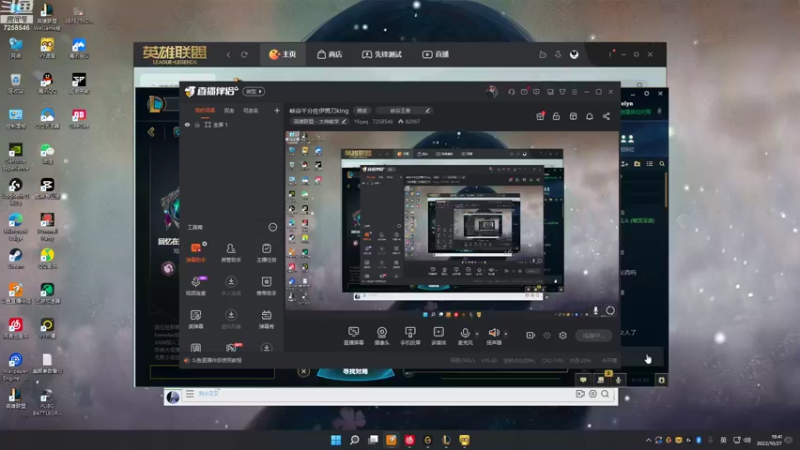Viewport: 800px width, 450px height.
Task: Open the mode pill dropdown beside the 直播伴侣 logo
Action: pyautogui.click(x=254, y=92)
